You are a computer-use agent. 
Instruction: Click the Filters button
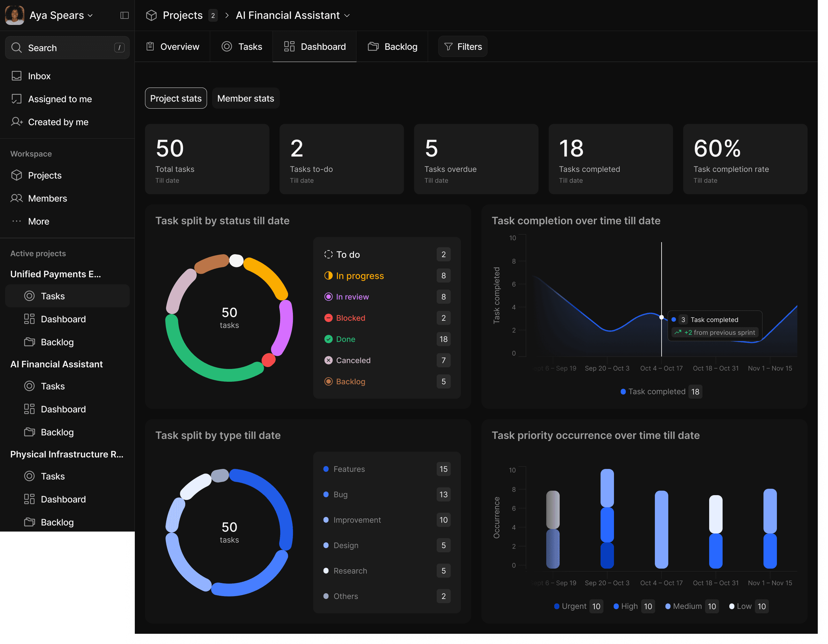click(463, 47)
